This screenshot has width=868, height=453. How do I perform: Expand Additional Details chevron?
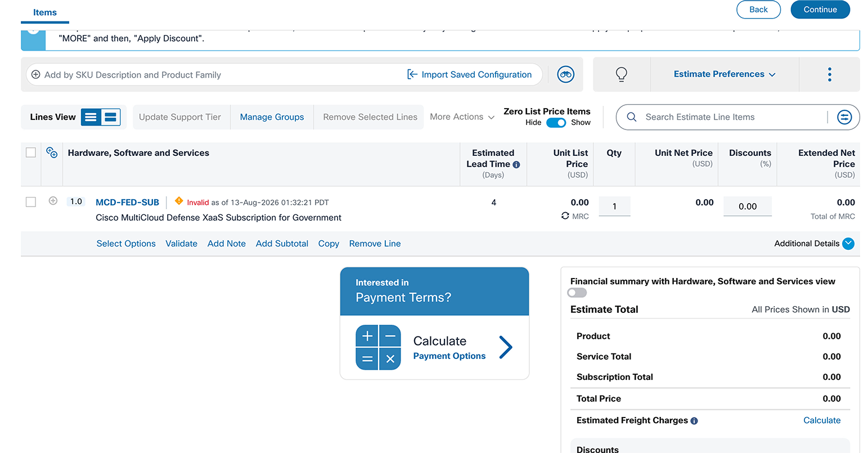coord(848,244)
